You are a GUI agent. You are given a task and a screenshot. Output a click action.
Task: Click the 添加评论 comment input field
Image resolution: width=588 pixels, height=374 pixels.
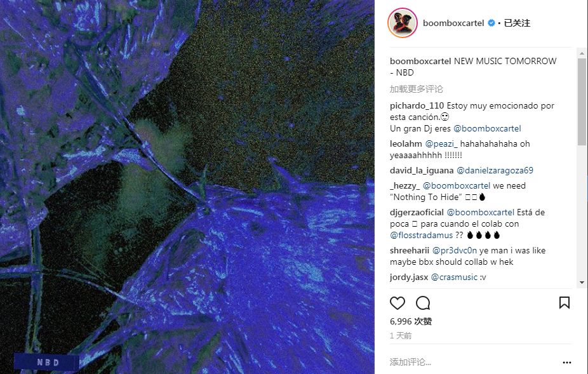coord(472,362)
